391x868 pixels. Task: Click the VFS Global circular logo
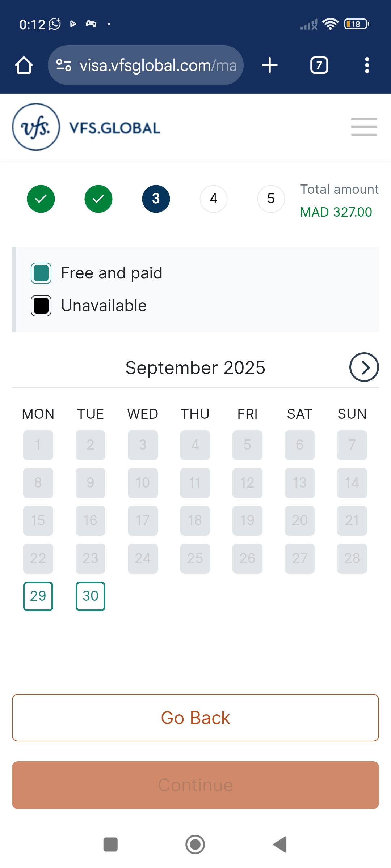[36, 127]
